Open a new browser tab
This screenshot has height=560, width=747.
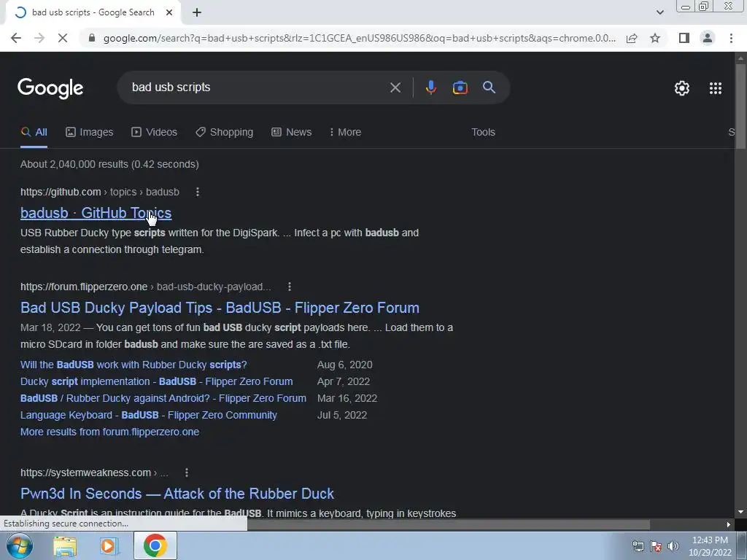point(197,12)
